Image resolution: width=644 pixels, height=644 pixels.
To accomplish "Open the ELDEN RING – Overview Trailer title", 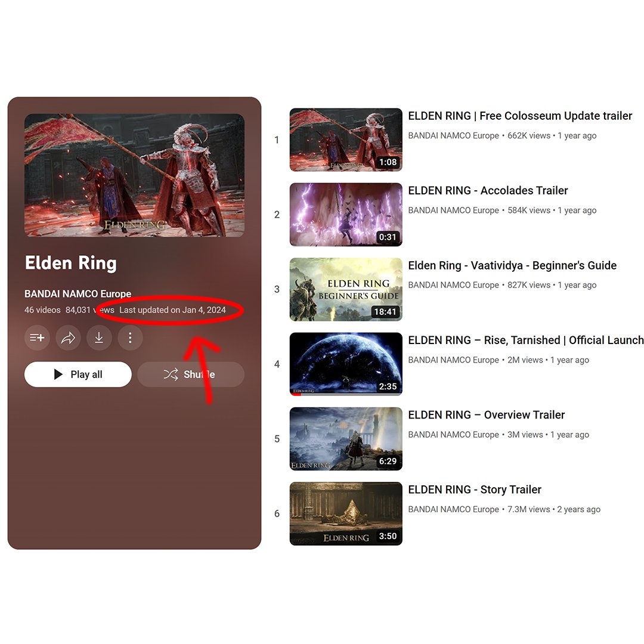I will pyautogui.click(x=487, y=415).
